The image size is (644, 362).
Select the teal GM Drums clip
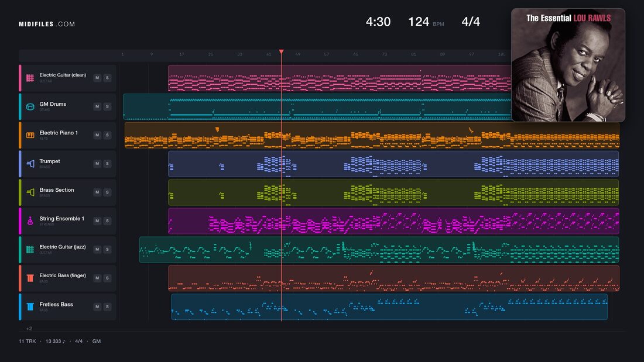[x=317, y=106]
